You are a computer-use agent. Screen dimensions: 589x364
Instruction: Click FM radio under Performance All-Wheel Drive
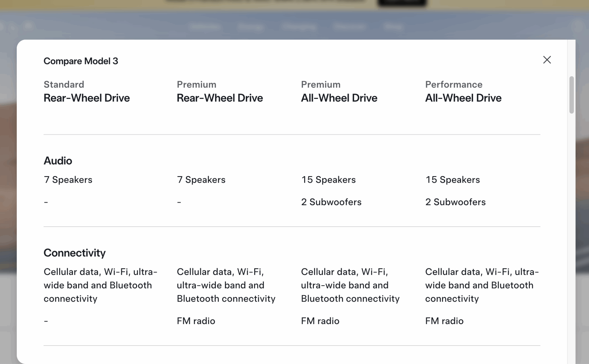click(x=444, y=321)
